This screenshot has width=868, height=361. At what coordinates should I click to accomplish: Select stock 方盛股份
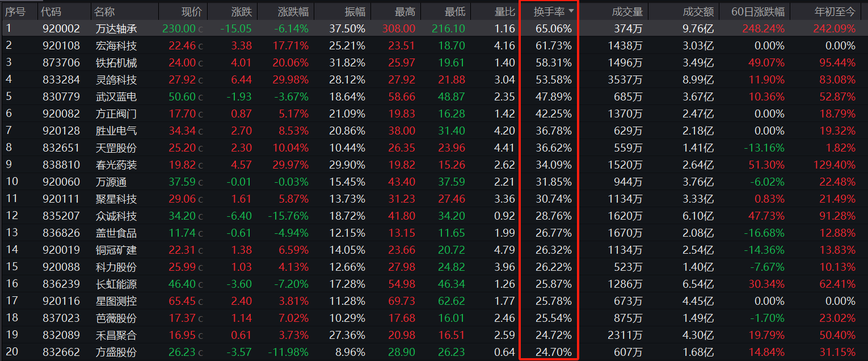[116, 352]
